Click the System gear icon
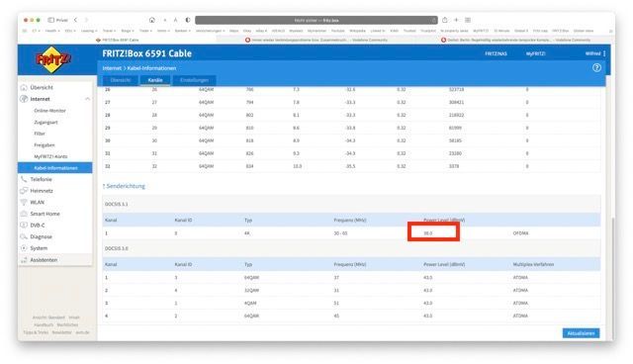Image resolution: width=633 pixels, height=364 pixels. coord(24,248)
